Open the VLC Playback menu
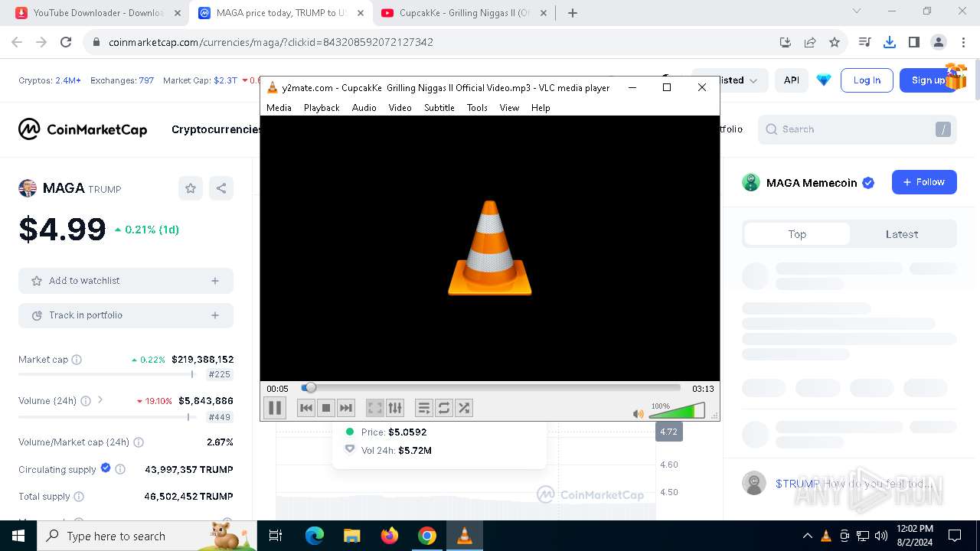 click(x=322, y=108)
